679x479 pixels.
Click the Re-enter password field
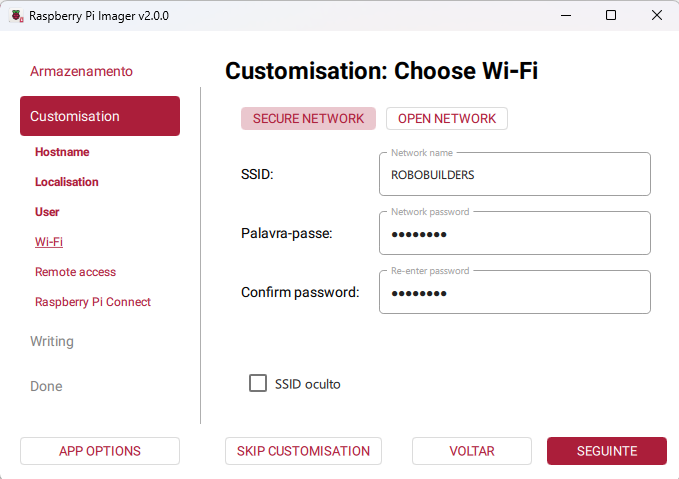515,293
